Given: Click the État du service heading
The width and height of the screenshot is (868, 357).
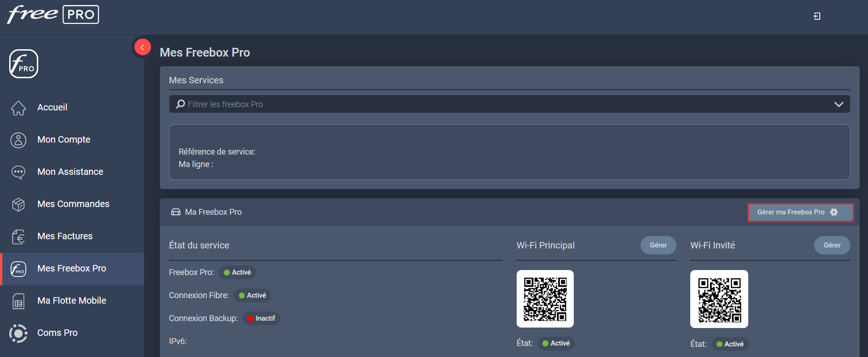Looking at the screenshot, I should [199, 245].
